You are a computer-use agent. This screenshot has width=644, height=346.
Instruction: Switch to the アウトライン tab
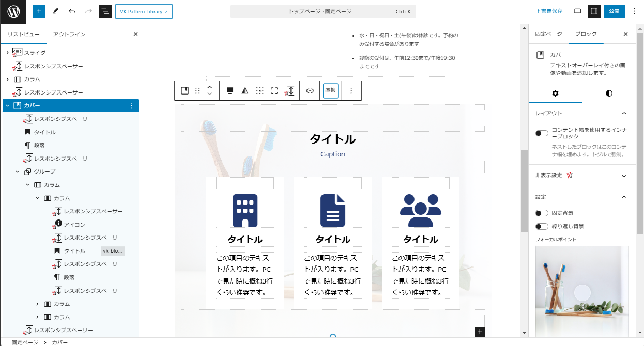69,34
